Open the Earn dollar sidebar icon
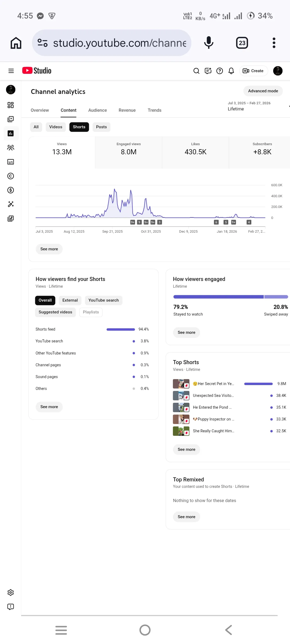The height and width of the screenshot is (644, 290). coord(10,190)
